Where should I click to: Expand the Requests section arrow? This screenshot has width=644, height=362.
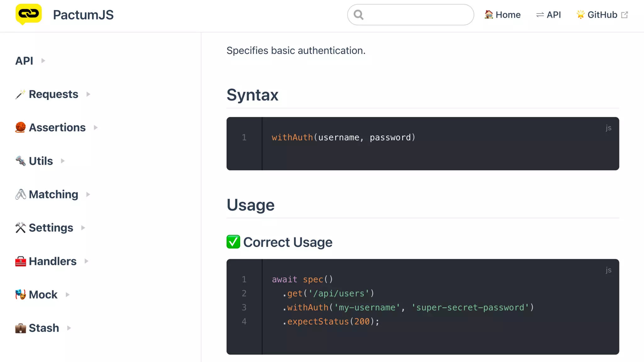[88, 94]
